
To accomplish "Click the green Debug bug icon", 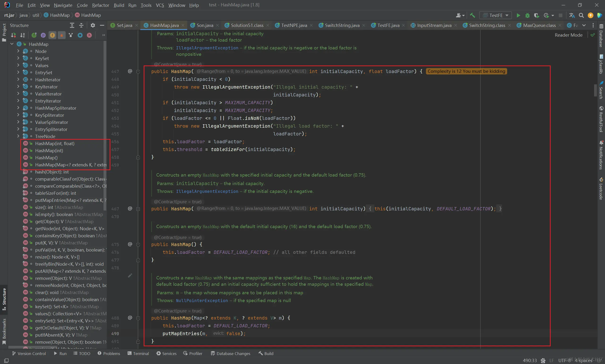I will point(527,15).
